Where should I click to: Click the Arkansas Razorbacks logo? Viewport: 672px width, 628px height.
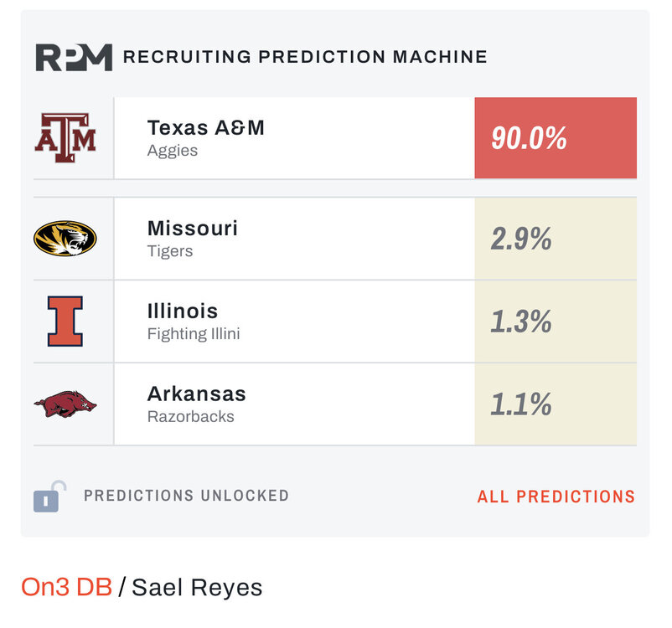click(65, 405)
